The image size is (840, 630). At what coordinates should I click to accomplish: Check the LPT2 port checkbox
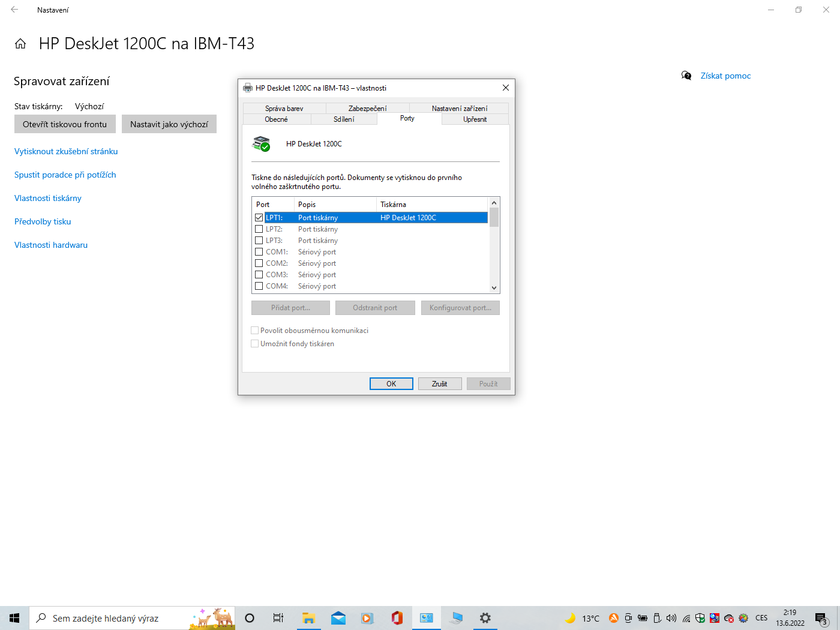click(259, 229)
